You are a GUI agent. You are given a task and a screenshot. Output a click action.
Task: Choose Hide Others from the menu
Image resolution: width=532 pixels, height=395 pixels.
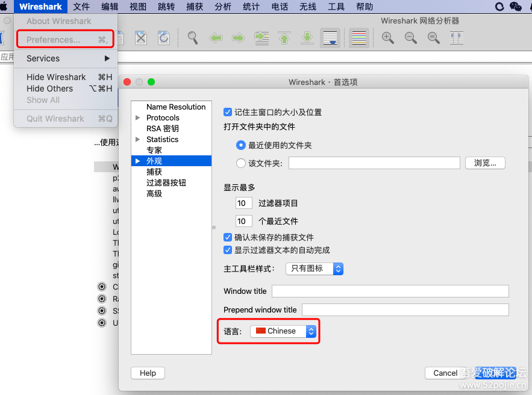click(x=66, y=89)
